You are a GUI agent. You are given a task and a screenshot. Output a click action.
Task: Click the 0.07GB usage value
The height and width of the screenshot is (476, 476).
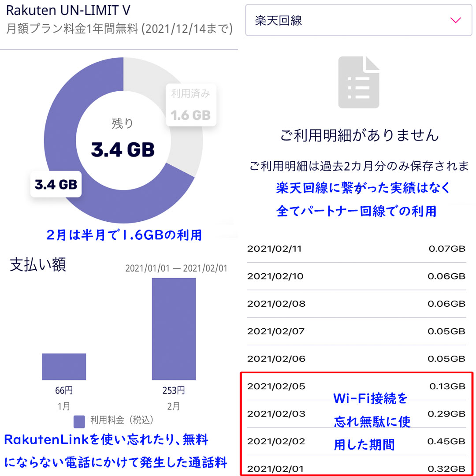coord(447,249)
